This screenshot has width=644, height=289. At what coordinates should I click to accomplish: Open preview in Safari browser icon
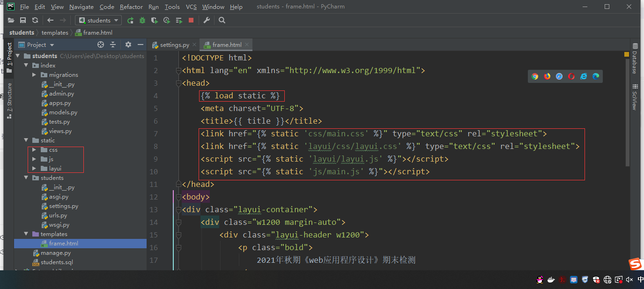(x=559, y=76)
